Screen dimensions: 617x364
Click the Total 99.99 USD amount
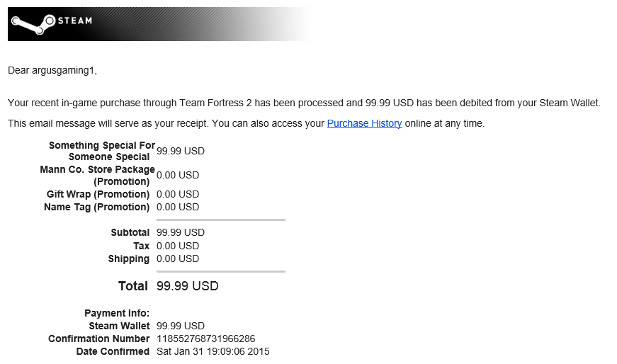188,286
